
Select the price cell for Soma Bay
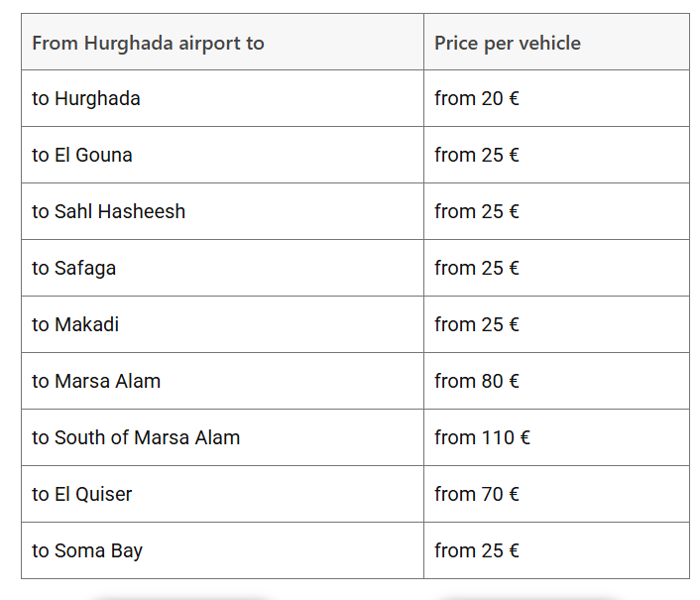point(477,550)
